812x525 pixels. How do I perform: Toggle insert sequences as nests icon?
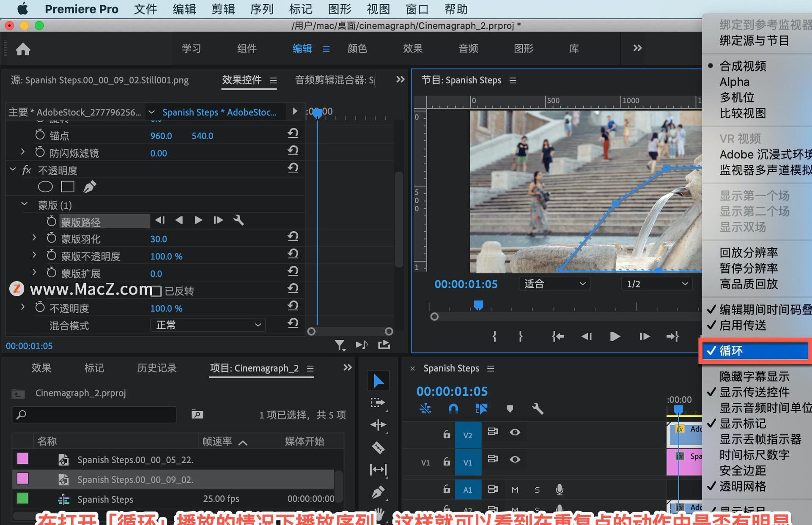tap(425, 408)
